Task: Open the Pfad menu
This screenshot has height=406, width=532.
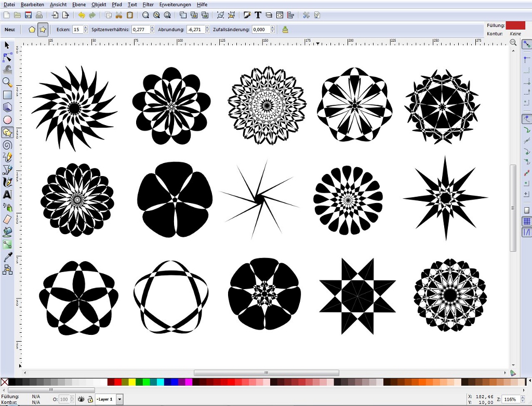Action: [x=117, y=4]
